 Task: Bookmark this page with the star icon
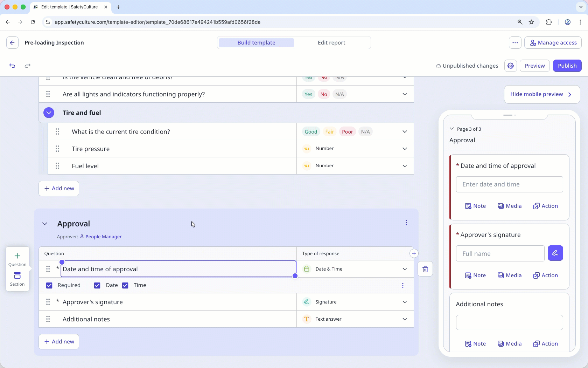(531, 22)
